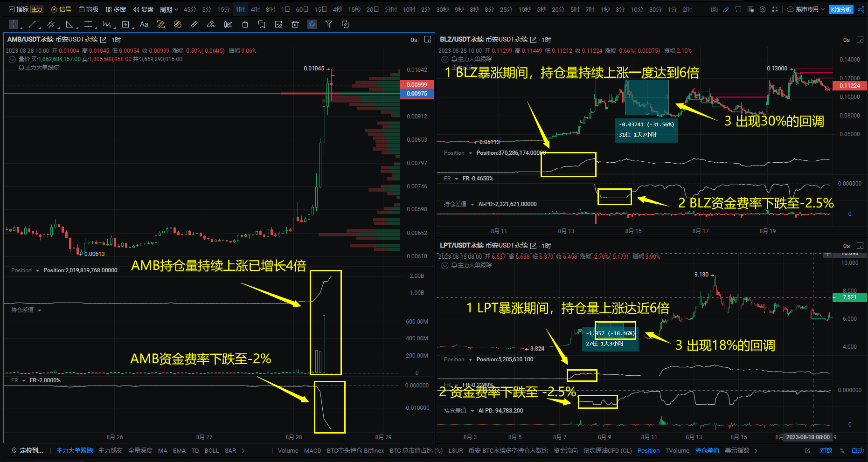
Task: Maximize the BLZ/USDT chart pane
Action: (861, 40)
